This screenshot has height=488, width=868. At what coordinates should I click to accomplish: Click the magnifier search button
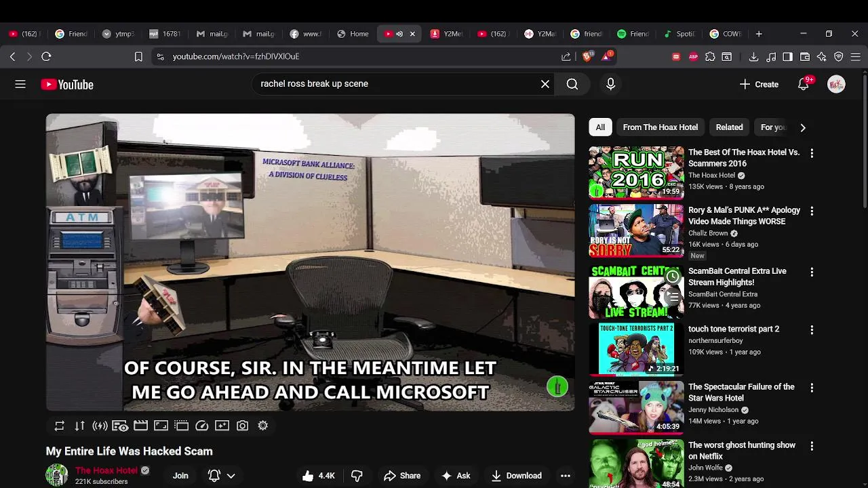tap(572, 84)
